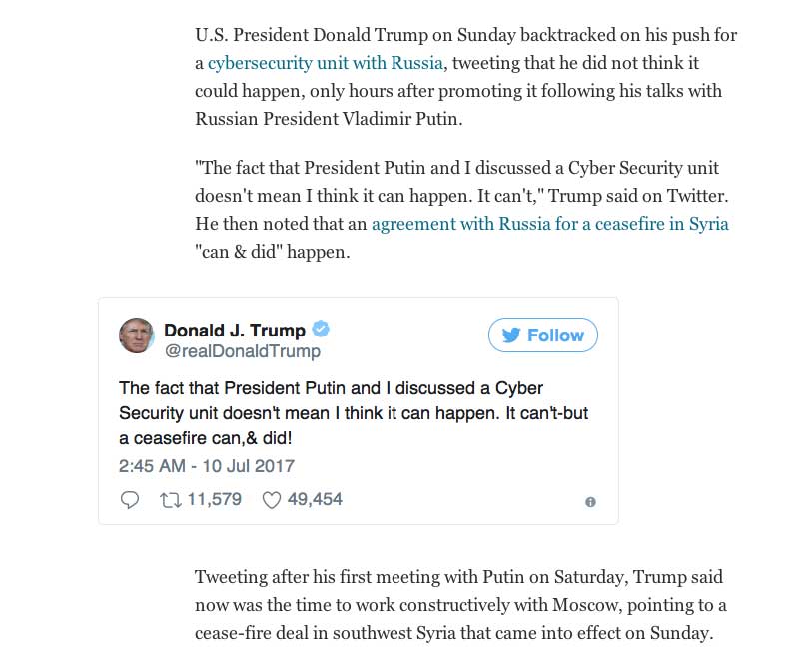Click the paragraph starting "Tweeting after his first meeting"
This screenshot has height=672, width=789.
460,605
